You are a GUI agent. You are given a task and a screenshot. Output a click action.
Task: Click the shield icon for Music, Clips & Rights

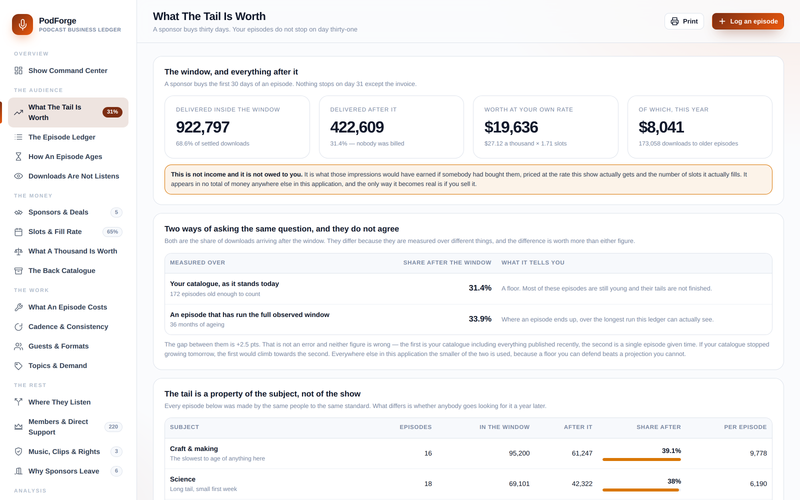pyautogui.click(x=18, y=452)
